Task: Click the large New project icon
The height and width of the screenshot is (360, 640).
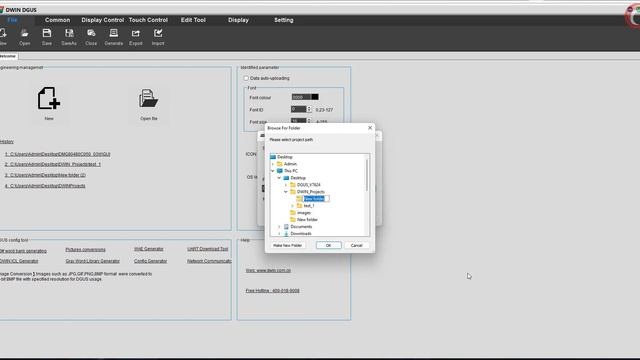Action: point(49,98)
